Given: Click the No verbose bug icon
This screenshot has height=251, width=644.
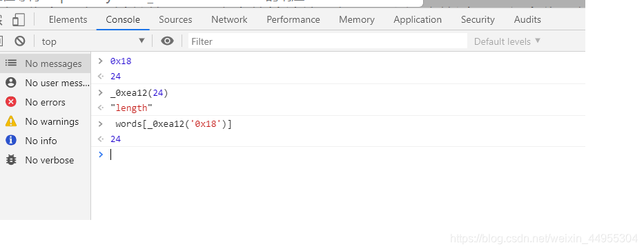Looking at the screenshot, I should (11, 159).
